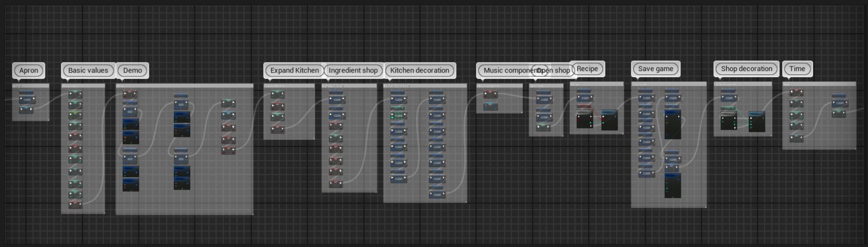Select the CLEAR node in the Recipe group
Screen dimensions: 868x247
[585, 98]
